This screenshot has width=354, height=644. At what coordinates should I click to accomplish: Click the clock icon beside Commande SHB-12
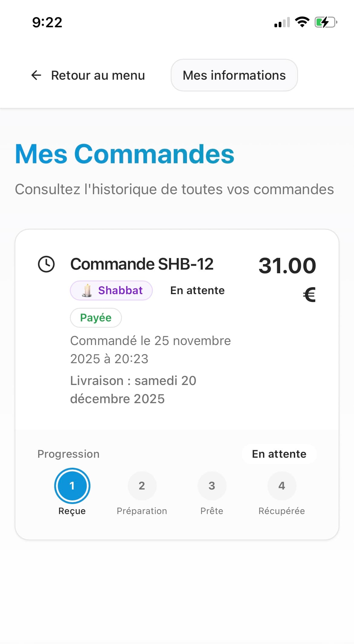[46, 264]
